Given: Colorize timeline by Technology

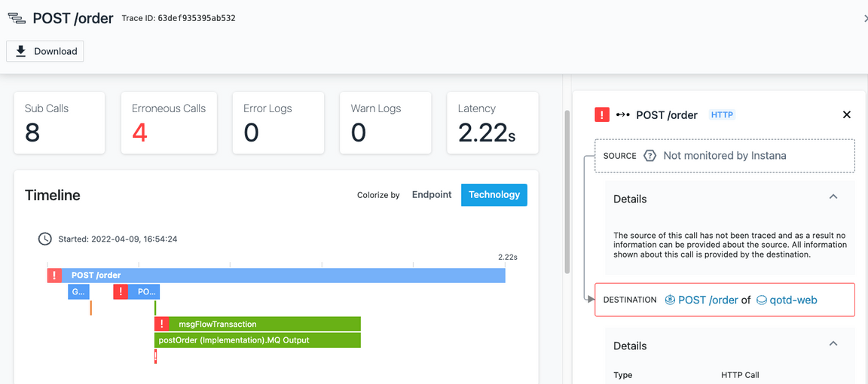Looking at the screenshot, I should 494,195.
